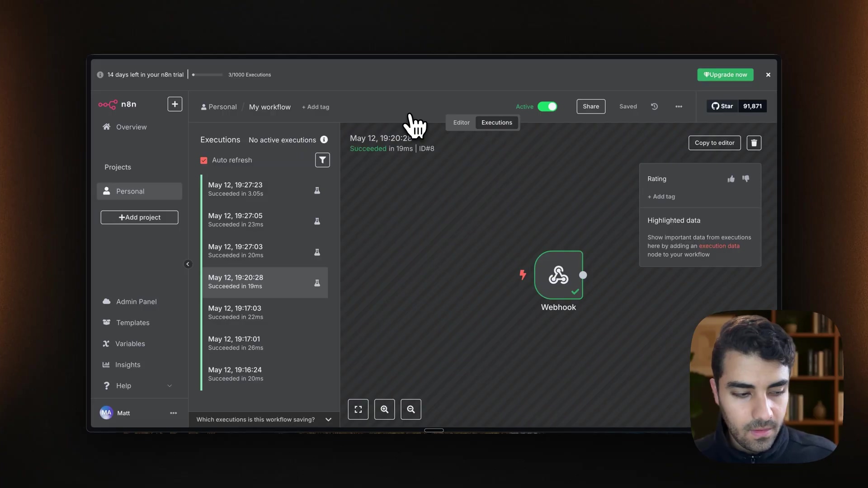The image size is (868, 488).
Task: Click the Webhook node
Action: (x=559, y=275)
